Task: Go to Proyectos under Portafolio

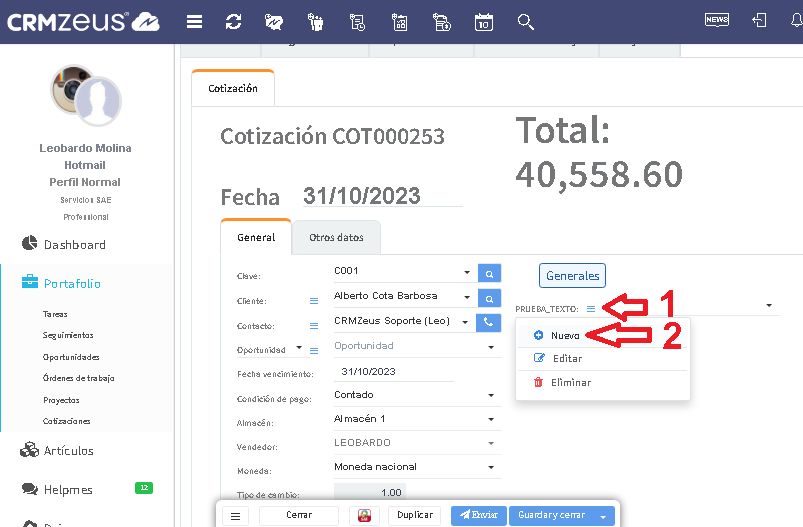Action: pos(61,400)
